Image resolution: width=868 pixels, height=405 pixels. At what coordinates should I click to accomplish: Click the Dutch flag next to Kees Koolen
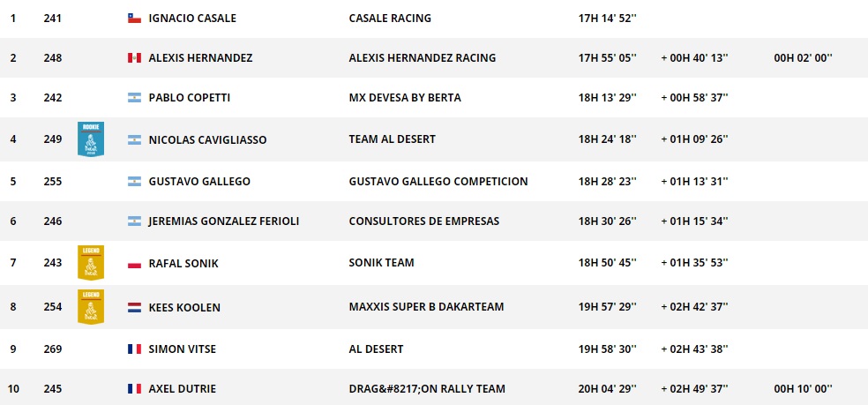pyautogui.click(x=134, y=308)
